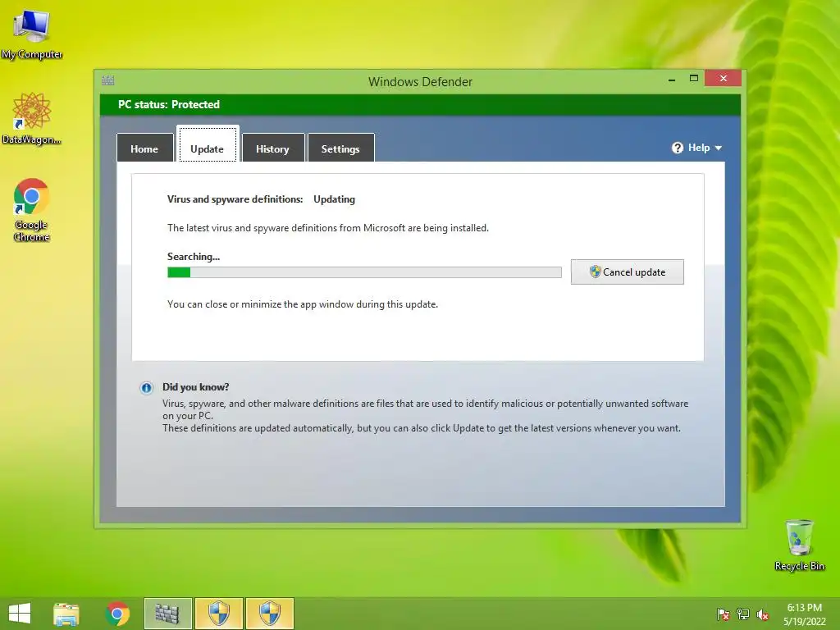This screenshot has width=840, height=630.
Task: Click the Searching... status text
Action: (194, 257)
